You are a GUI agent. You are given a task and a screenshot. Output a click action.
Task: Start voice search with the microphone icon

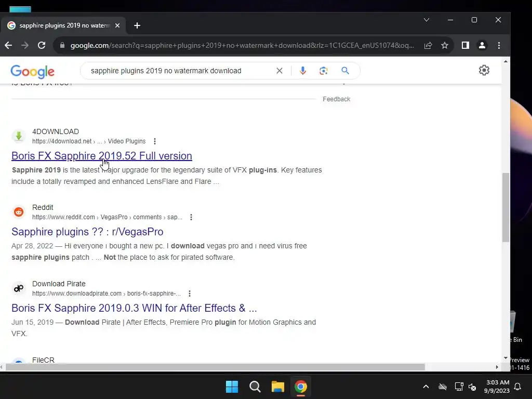click(x=303, y=71)
